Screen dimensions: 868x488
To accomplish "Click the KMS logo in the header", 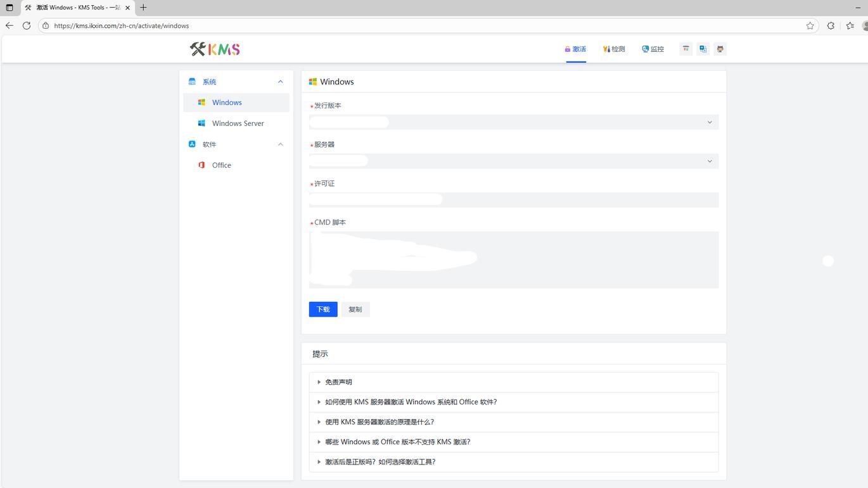I will coord(215,49).
